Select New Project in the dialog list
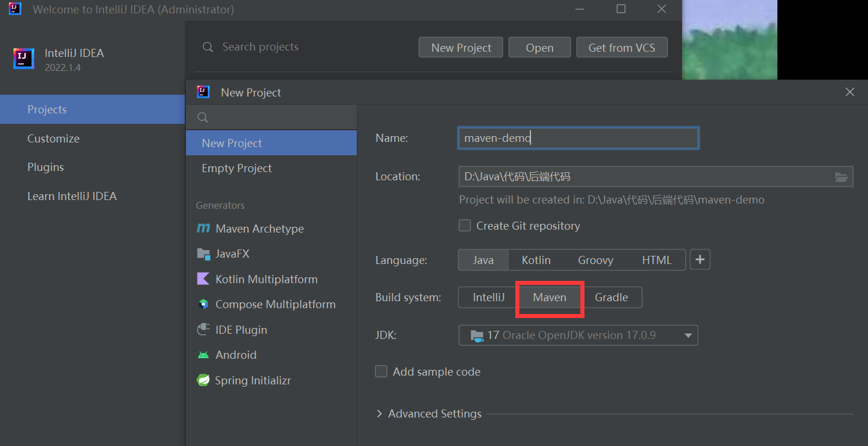Image resolution: width=868 pixels, height=446 pixels. [271, 143]
